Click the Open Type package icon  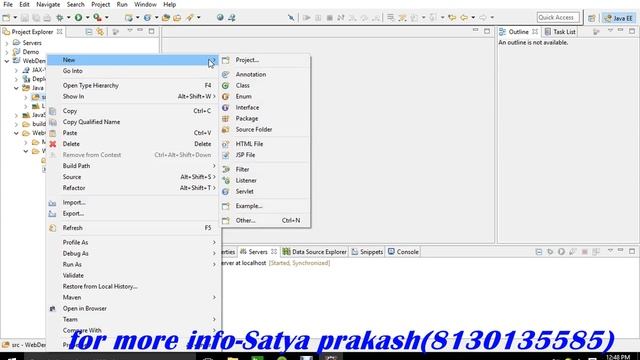[x=166, y=18]
